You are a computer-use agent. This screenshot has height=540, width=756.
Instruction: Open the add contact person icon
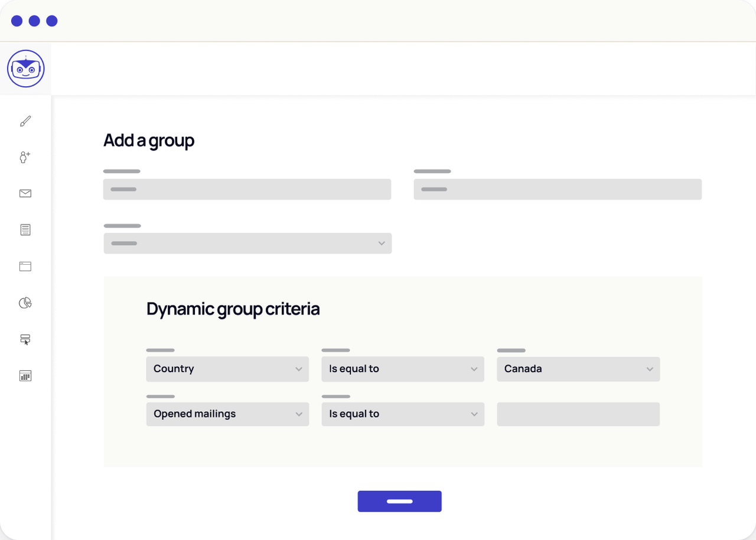tap(25, 157)
